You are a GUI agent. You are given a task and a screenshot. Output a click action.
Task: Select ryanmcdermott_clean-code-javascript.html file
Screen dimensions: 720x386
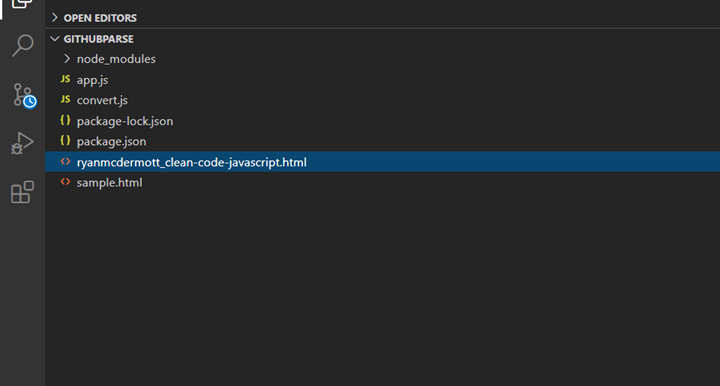click(x=382, y=162)
